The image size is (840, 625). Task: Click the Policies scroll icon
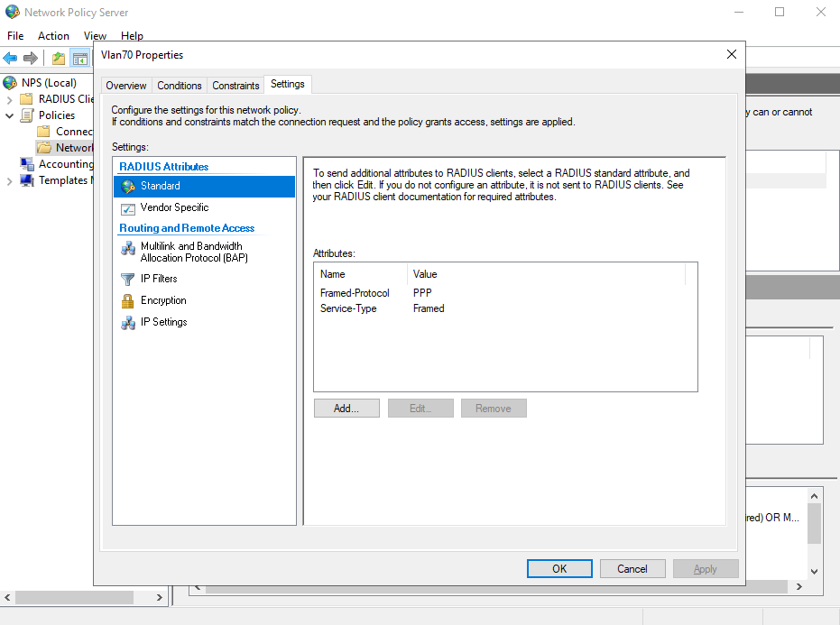[27, 115]
